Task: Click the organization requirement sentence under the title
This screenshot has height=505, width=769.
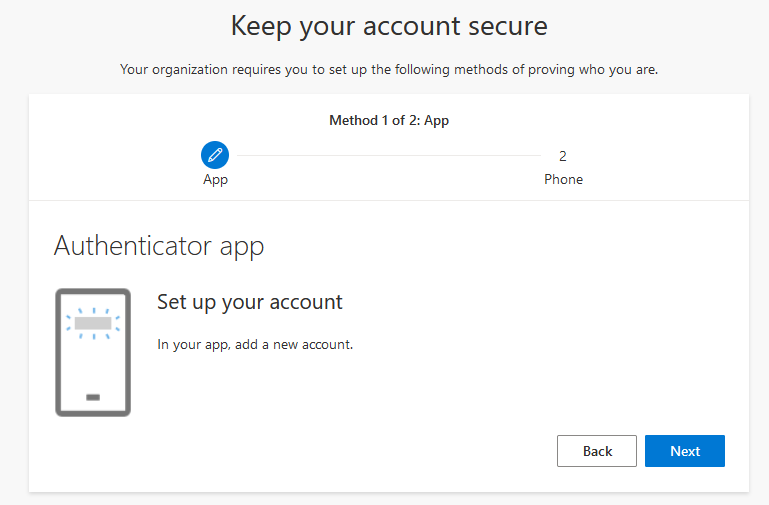Action: [x=389, y=69]
